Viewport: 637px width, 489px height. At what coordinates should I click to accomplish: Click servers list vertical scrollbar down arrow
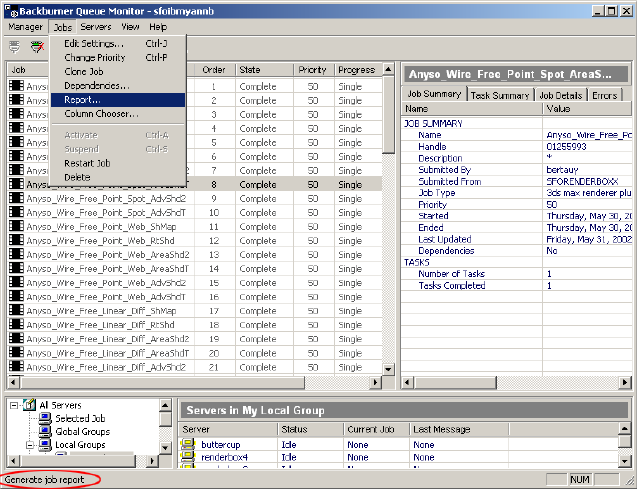(625, 461)
